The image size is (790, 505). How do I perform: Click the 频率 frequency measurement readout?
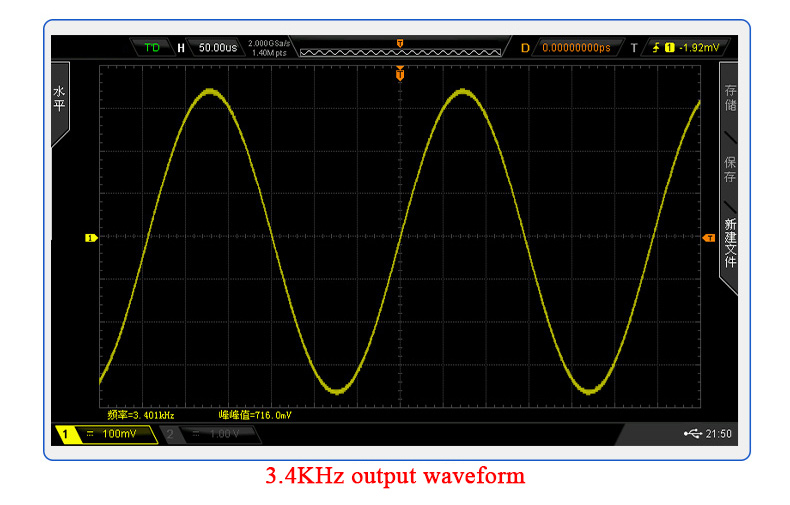click(x=141, y=414)
